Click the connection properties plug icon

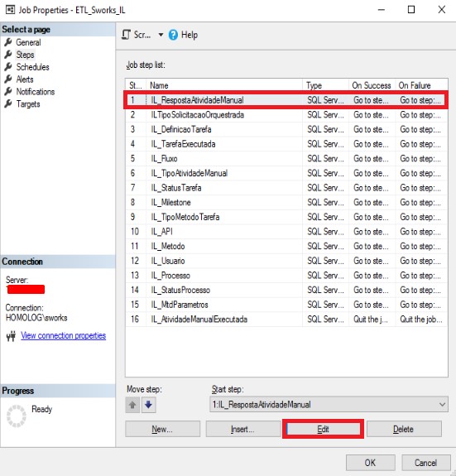12,336
